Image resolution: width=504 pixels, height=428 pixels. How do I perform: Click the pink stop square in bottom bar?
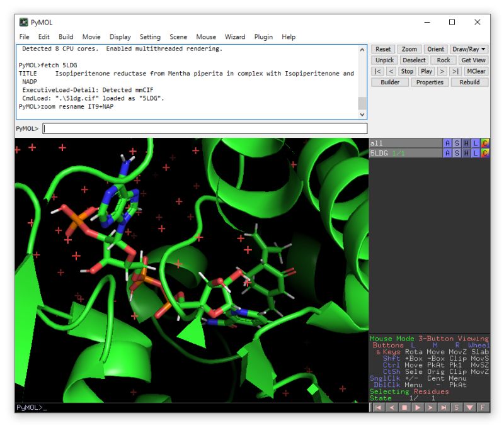(404, 407)
